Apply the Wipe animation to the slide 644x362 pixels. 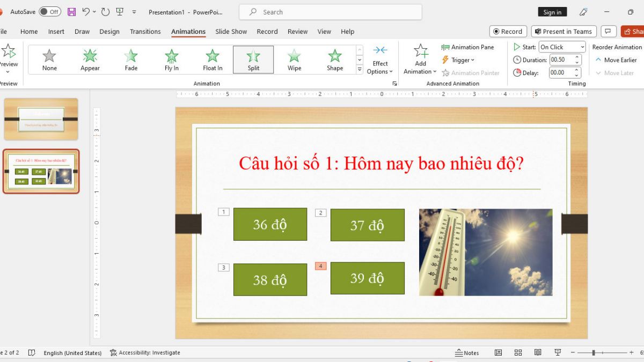[x=294, y=59]
